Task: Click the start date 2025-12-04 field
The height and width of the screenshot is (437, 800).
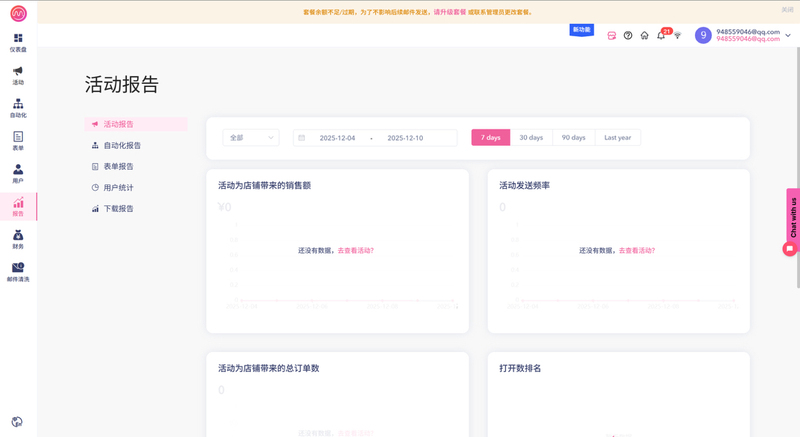Action: pyautogui.click(x=337, y=138)
